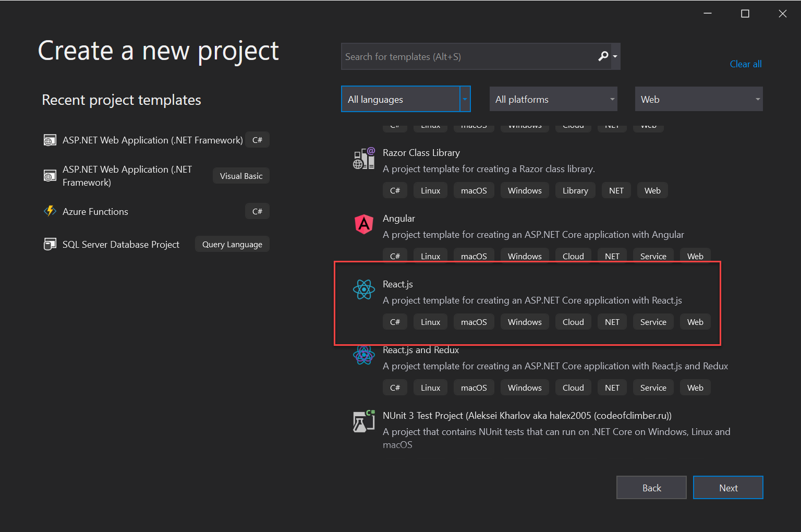Select the C# tag under React.js

tap(395, 321)
